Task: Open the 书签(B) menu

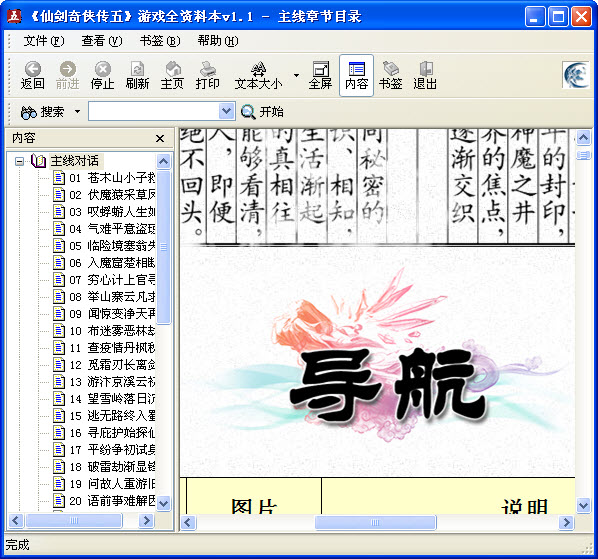Action: (160, 40)
